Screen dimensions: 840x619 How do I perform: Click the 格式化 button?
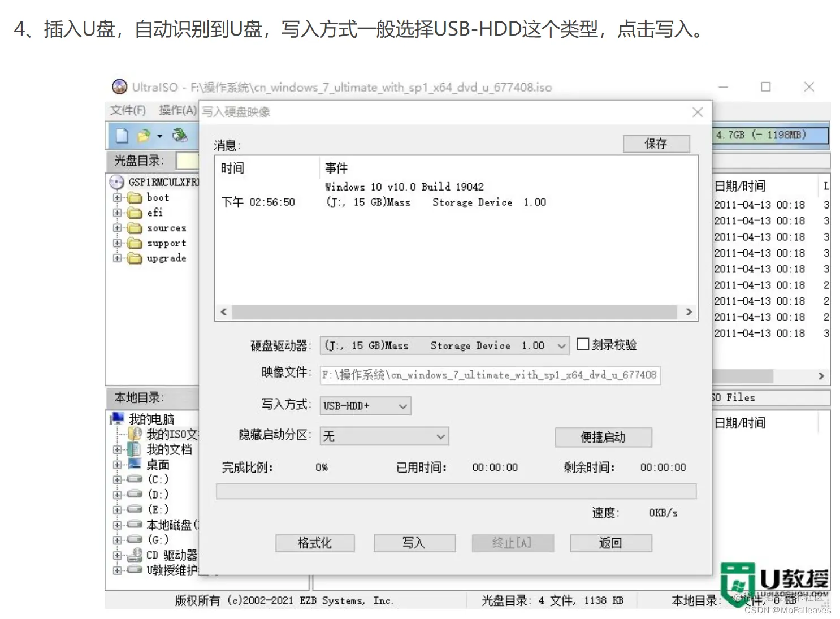tap(315, 543)
